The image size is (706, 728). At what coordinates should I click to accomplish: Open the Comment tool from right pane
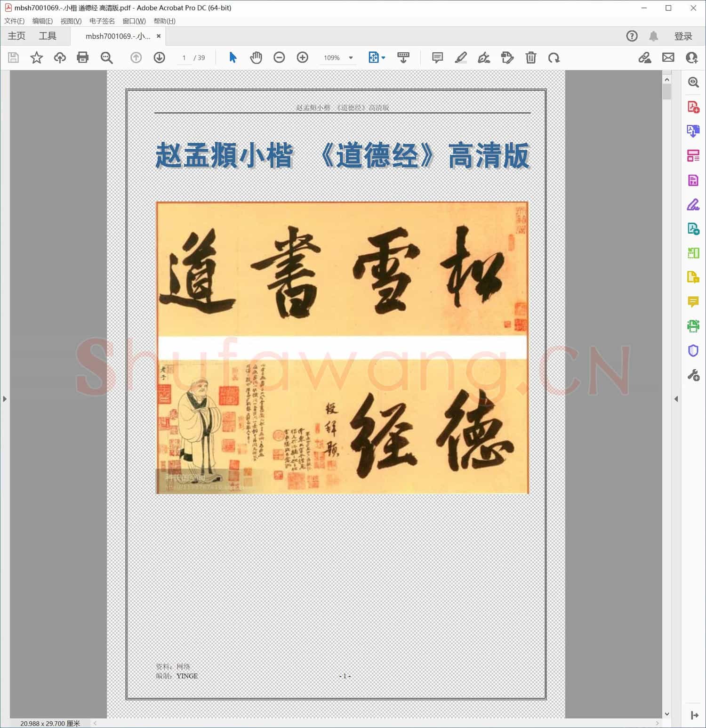[693, 302]
